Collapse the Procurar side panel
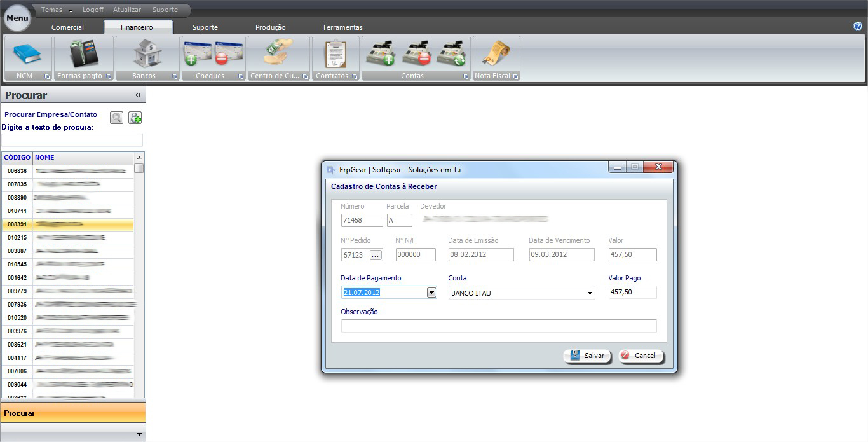Viewport: 868px width, 442px height. point(138,95)
